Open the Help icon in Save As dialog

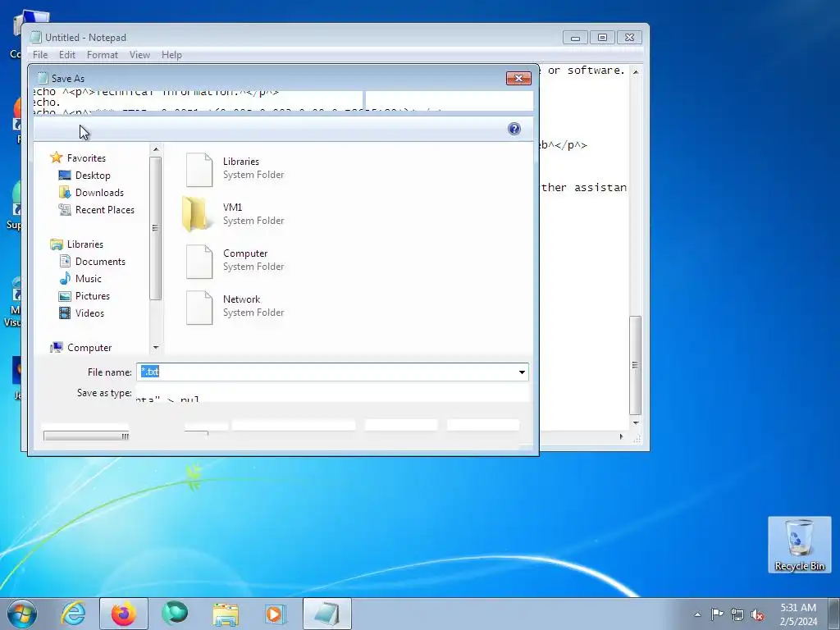click(x=514, y=129)
